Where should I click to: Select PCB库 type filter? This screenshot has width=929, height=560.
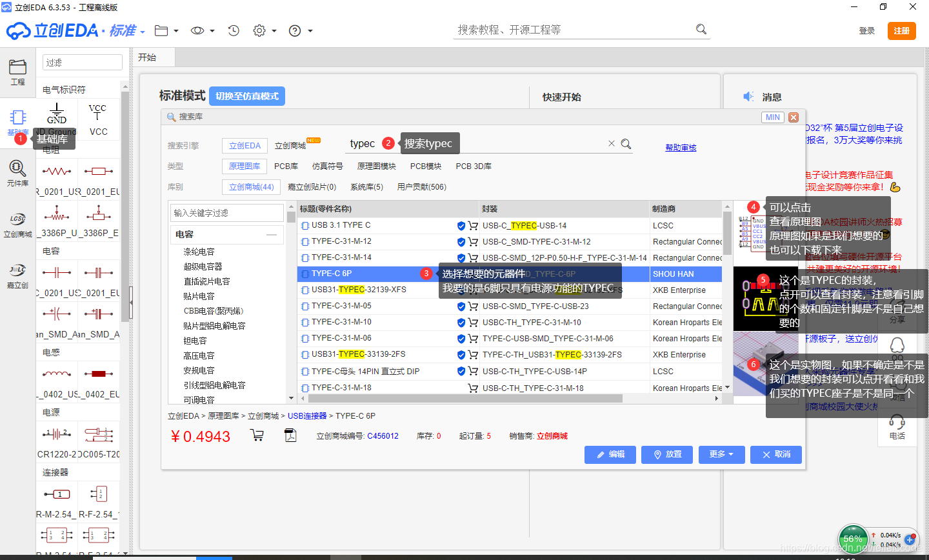[286, 166]
